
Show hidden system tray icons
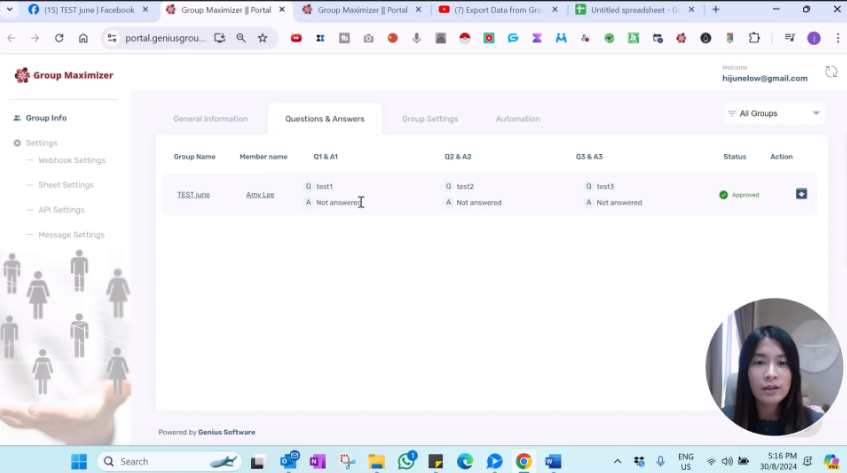point(617,461)
